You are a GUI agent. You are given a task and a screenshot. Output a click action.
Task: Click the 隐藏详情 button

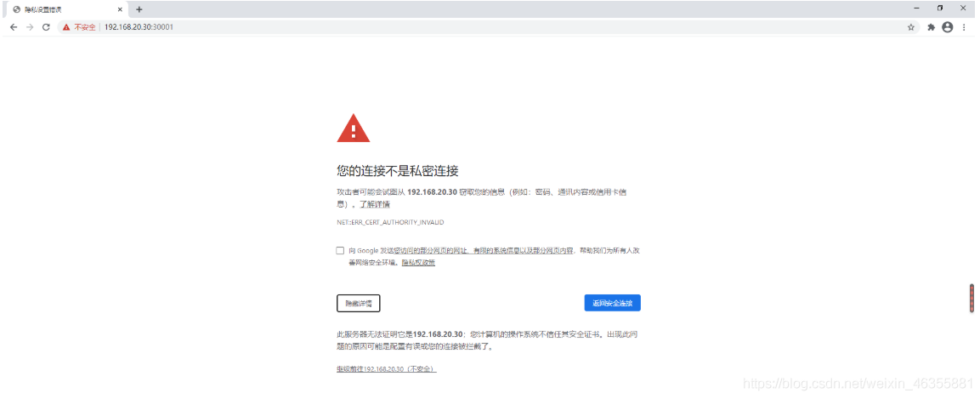click(358, 304)
